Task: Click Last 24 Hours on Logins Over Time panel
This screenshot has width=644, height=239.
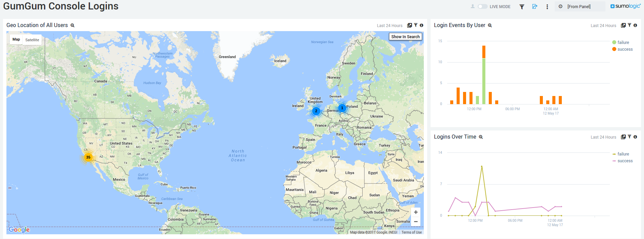Action: click(x=603, y=137)
